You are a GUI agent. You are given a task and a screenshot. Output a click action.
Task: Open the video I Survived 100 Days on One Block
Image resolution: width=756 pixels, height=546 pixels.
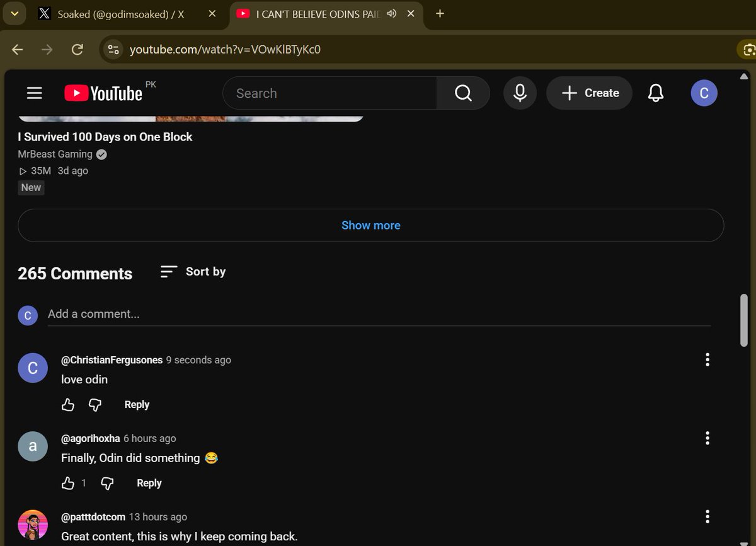click(x=105, y=137)
